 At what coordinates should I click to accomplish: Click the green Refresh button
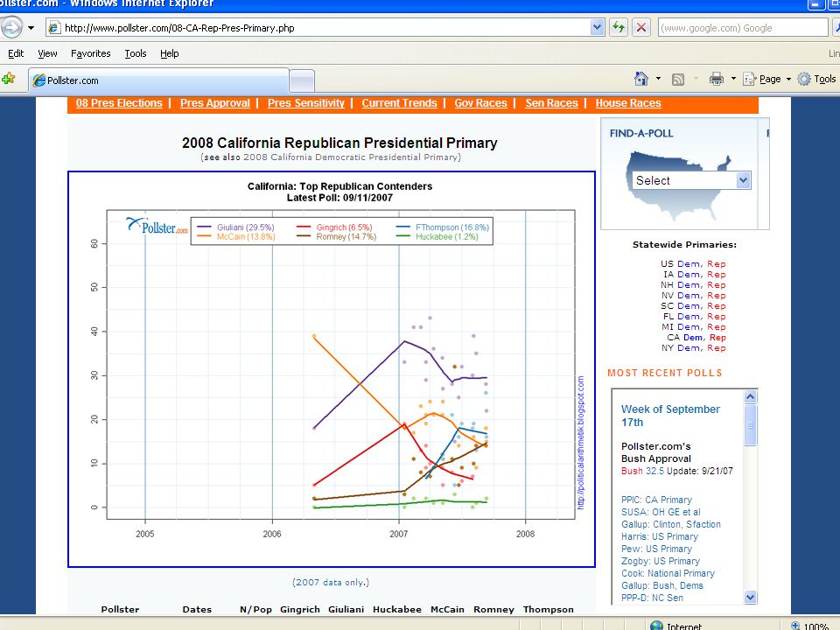[x=619, y=27]
